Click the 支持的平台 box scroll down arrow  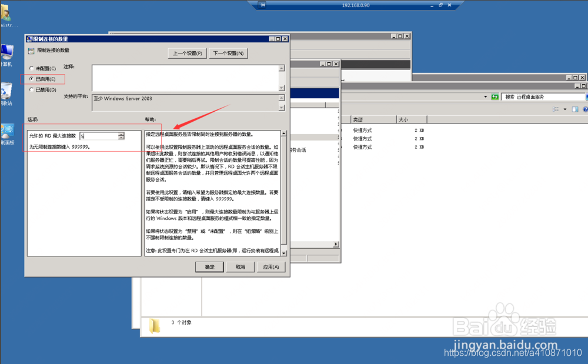pyautogui.click(x=282, y=108)
